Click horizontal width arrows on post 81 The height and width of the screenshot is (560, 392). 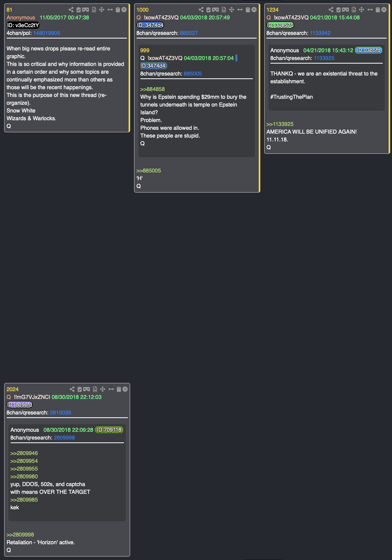tap(110, 10)
